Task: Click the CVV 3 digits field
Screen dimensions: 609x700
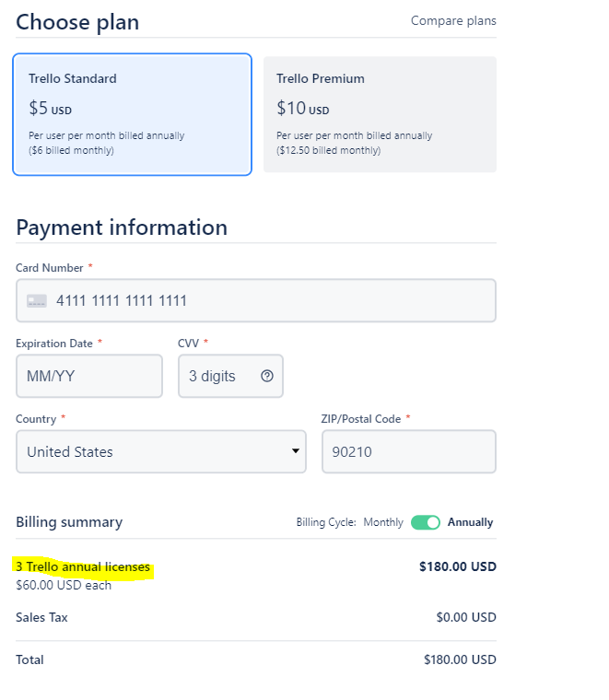Action: (x=230, y=376)
